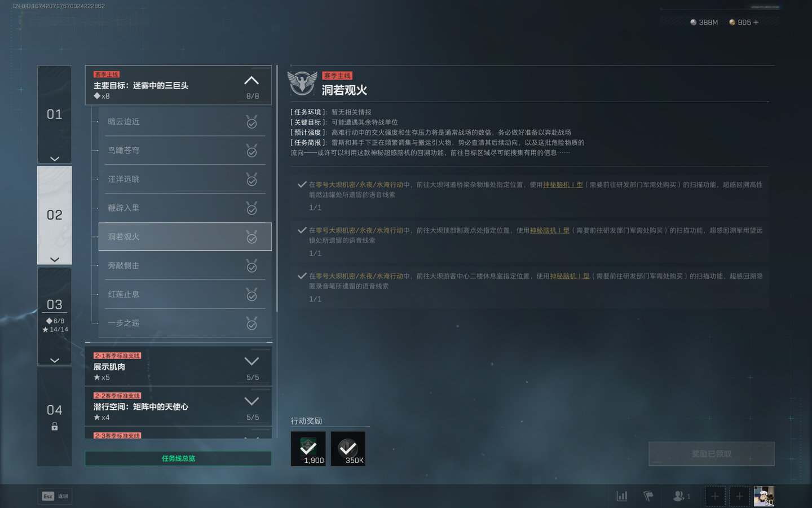The image size is (812, 508).
Task: Click 神秘脑机 I 型 link in first objective
Action: [563, 185]
